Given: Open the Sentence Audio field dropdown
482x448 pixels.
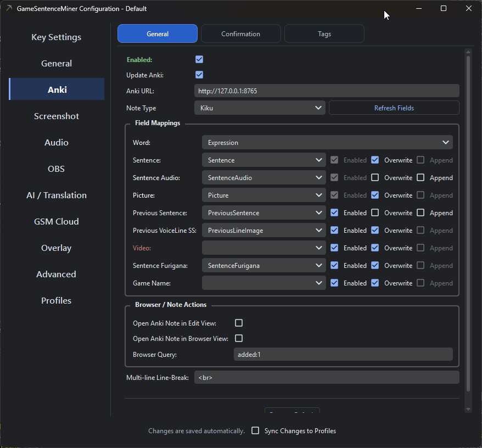Looking at the screenshot, I should (x=264, y=178).
